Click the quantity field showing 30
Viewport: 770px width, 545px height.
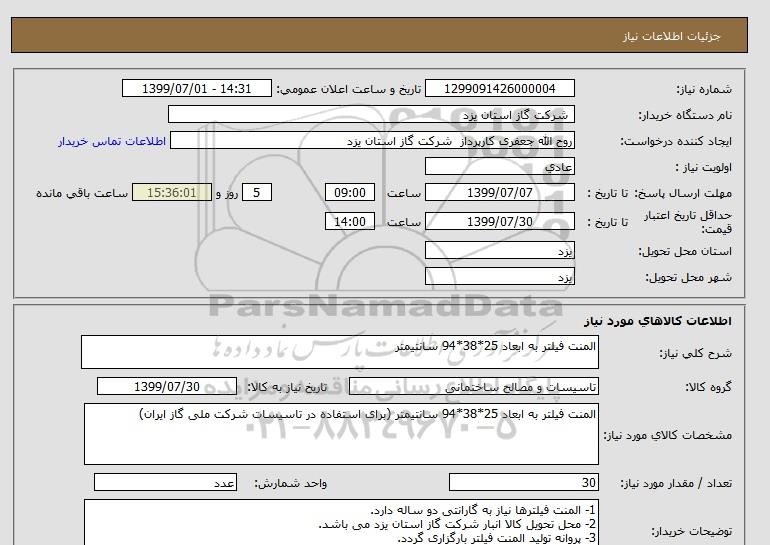(524, 483)
